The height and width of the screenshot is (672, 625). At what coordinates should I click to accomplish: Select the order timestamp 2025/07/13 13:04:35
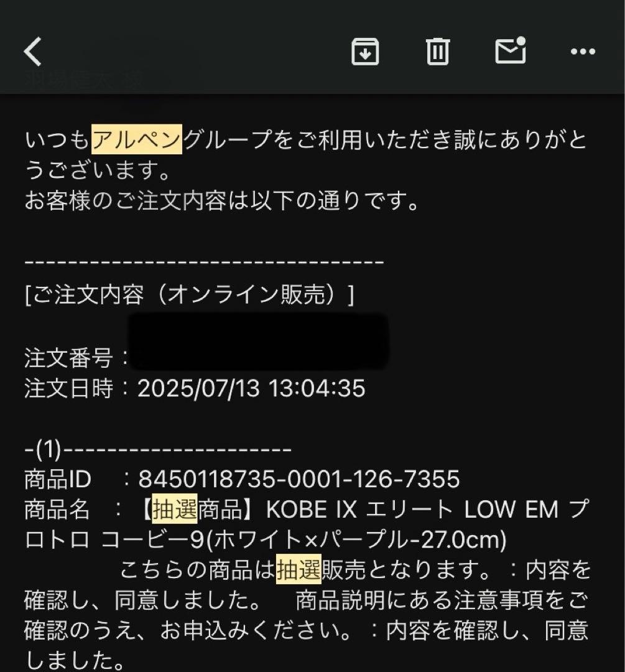[x=251, y=388]
